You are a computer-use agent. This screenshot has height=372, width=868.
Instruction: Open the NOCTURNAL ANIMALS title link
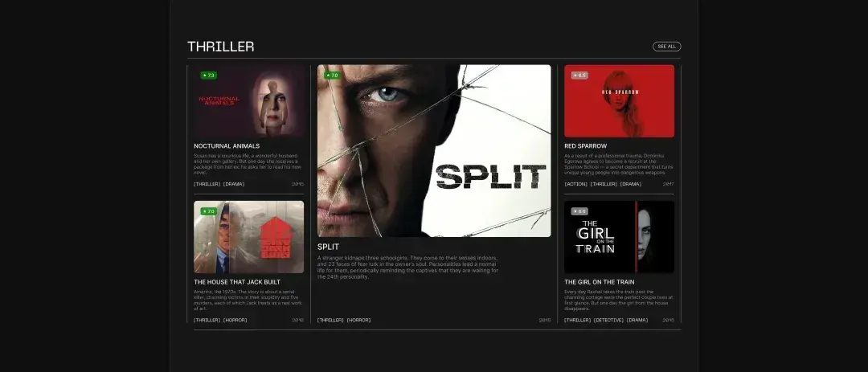point(227,146)
